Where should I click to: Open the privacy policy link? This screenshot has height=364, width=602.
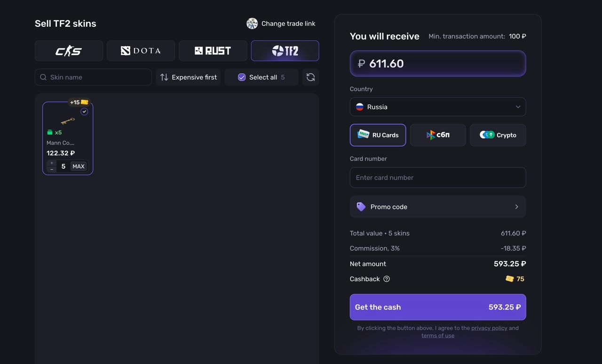tap(489, 328)
